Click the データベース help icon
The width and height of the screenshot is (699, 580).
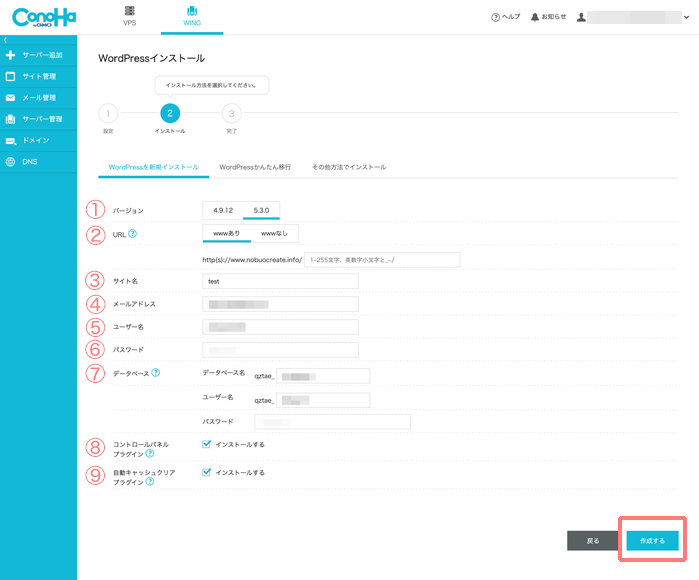tap(156, 373)
